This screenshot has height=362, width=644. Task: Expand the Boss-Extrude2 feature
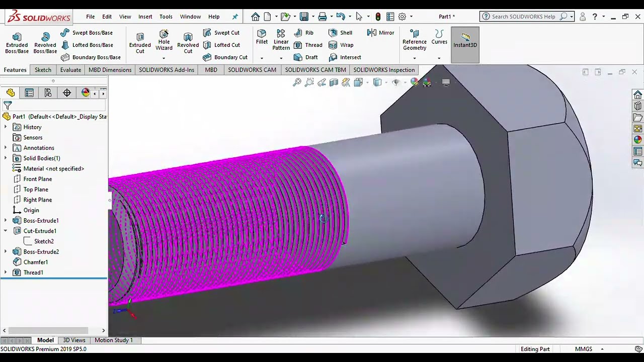(6, 252)
